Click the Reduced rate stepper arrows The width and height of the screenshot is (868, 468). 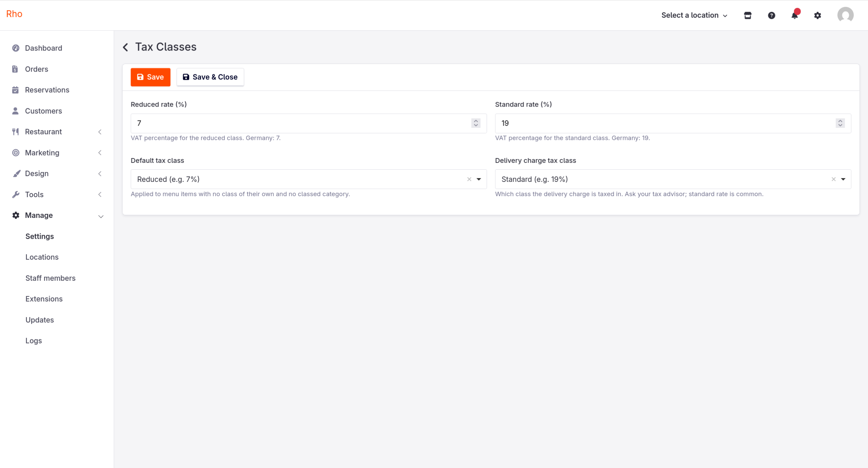[x=476, y=123]
